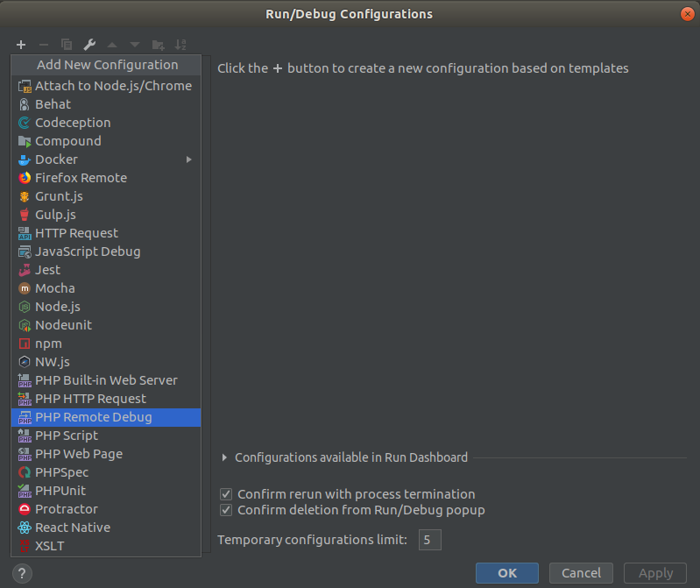
Task: Click the npm red square icon
Action: (25, 344)
